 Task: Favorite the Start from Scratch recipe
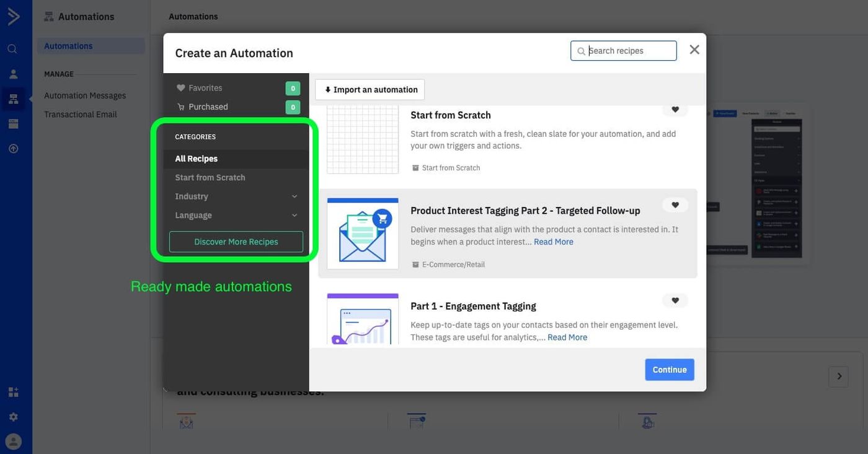click(675, 110)
